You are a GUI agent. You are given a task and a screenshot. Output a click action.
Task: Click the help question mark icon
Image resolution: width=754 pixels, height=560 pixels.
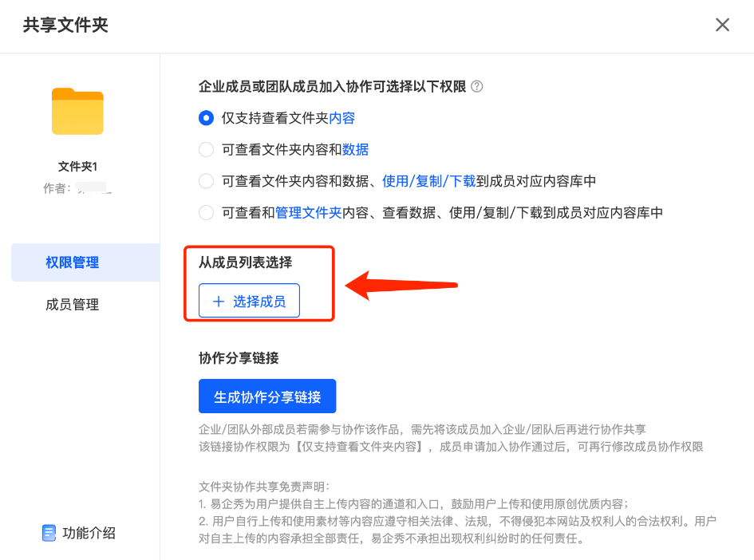(x=476, y=86)
